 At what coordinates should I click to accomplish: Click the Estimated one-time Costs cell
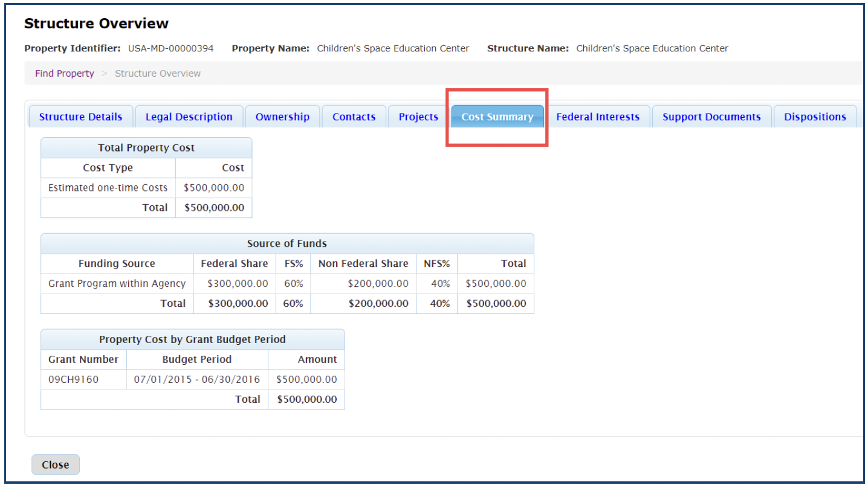coord(108,188)
